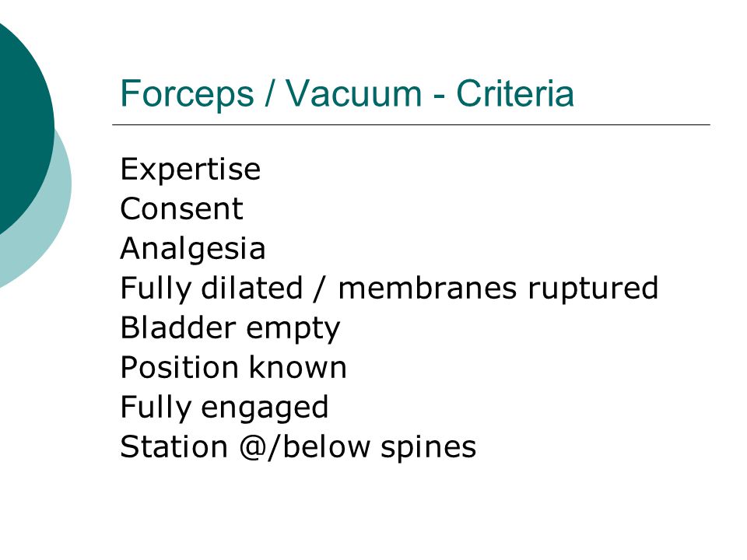Image resolution: width=747 pixels, height=560 pixels.
Task: Select the 'Bladder empty' line
Action: pos(230,328)
